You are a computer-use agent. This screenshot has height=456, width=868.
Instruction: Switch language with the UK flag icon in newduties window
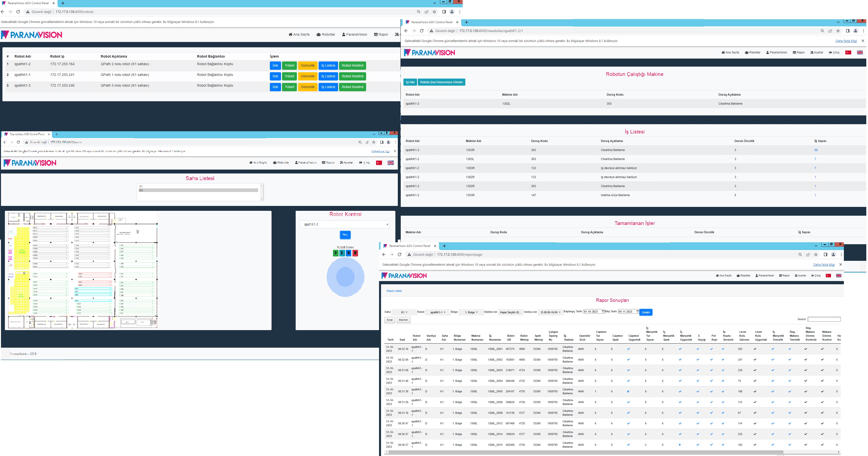tap(859, 53)
